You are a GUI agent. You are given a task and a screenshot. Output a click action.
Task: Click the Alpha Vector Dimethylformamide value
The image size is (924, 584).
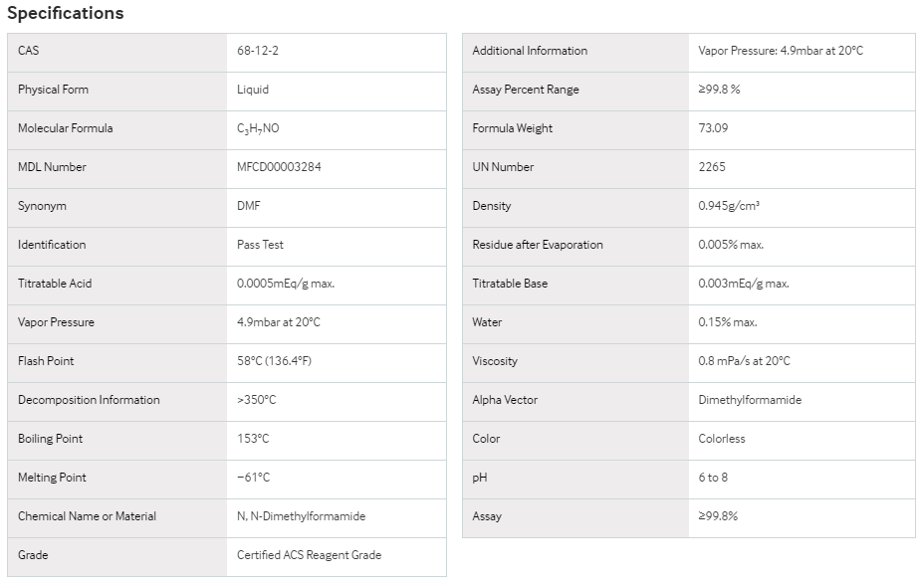750,400
